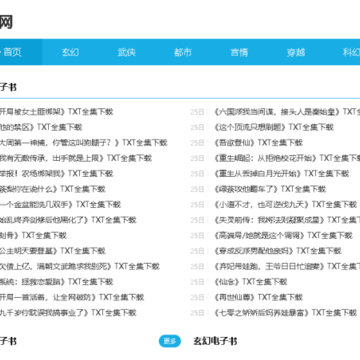Open 他的禁区 TXT download link
This screenshot has width=360, height=360.
click(41, 127)
